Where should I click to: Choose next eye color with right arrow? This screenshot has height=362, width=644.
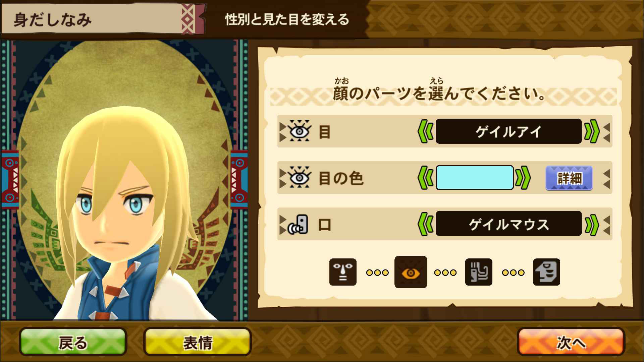(x=523, y=178)
